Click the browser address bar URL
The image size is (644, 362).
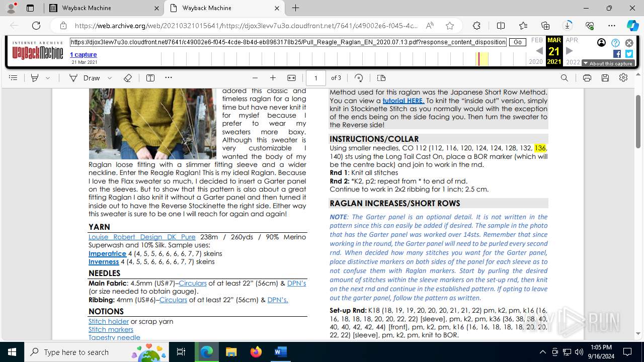point(247,26)
